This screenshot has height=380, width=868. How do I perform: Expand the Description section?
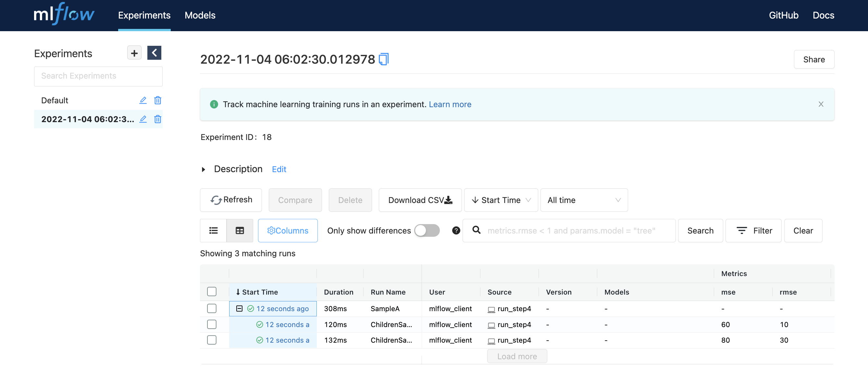[204, 169]
